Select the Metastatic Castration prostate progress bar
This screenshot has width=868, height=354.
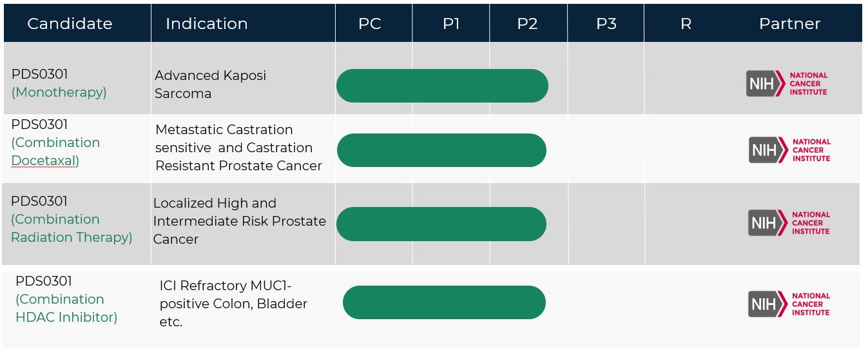441,150
